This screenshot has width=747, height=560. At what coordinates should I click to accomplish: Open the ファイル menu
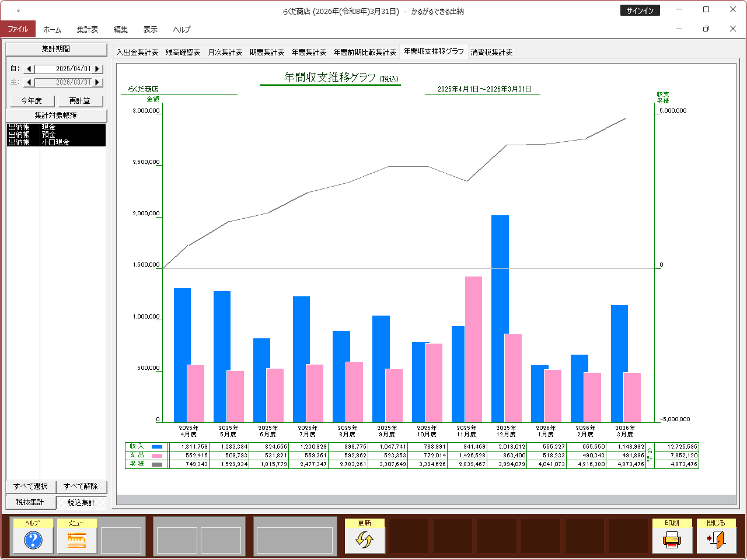[x=18, y=29]
